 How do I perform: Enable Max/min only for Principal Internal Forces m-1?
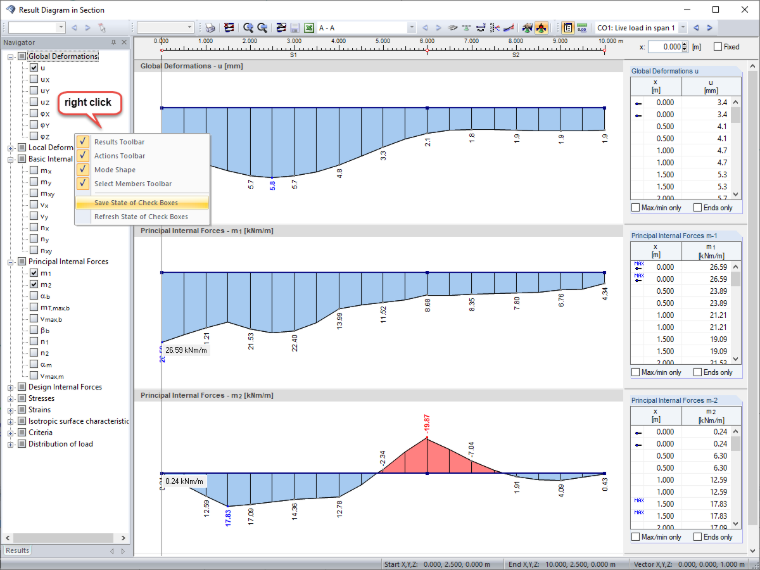635,372
